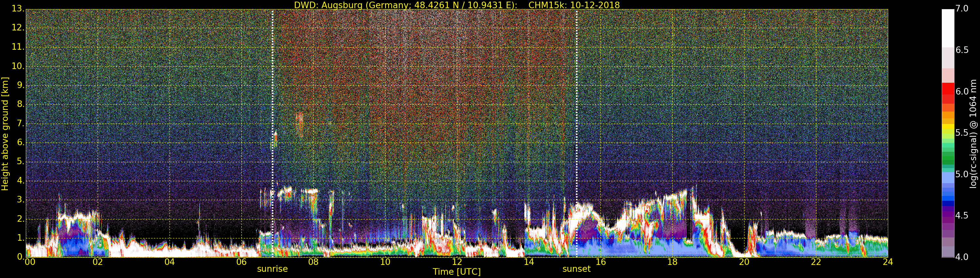The image size is (980, 278).
Task: Click the '7.0' colorbar tick label
Action: [x=962, y=9]
